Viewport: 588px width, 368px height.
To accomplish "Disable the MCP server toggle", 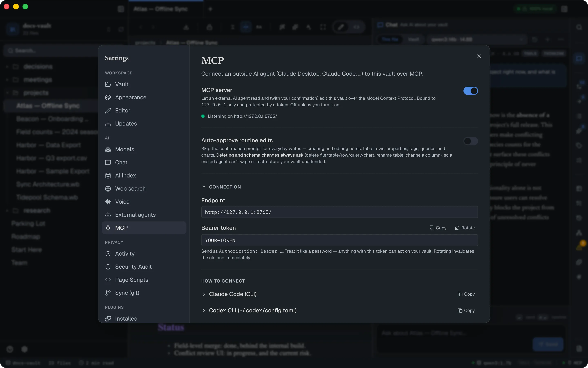I will (471, 91).
